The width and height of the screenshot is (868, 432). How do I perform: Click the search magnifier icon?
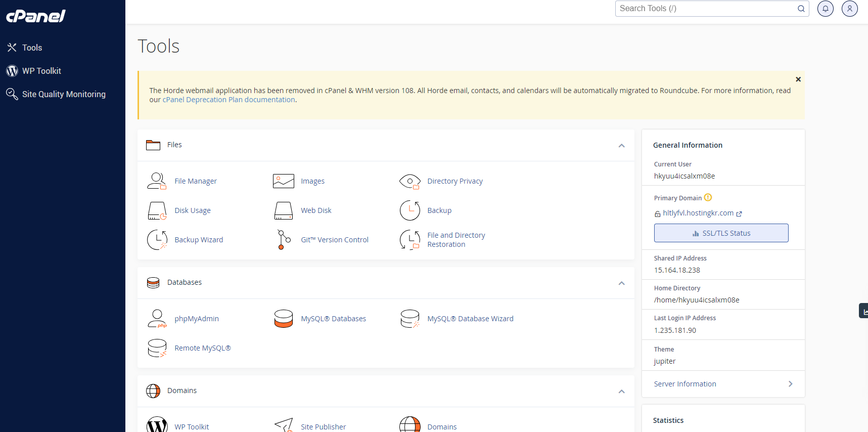[x=801, y=9]
